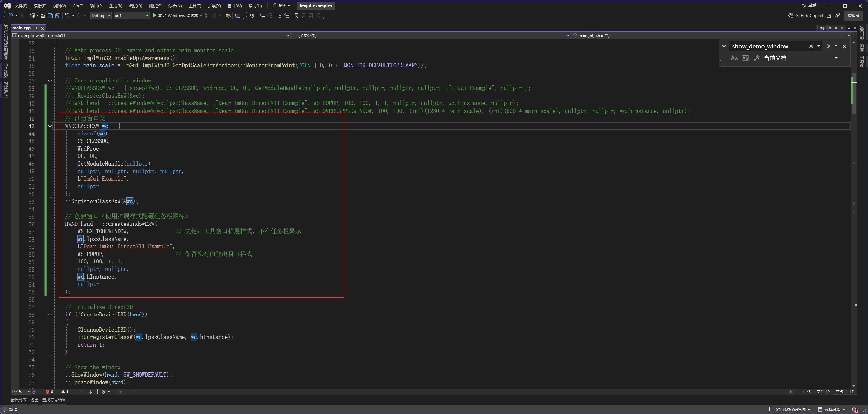
Task: Start without debugging using the hollow play icon
Action: tap(207, 15)
